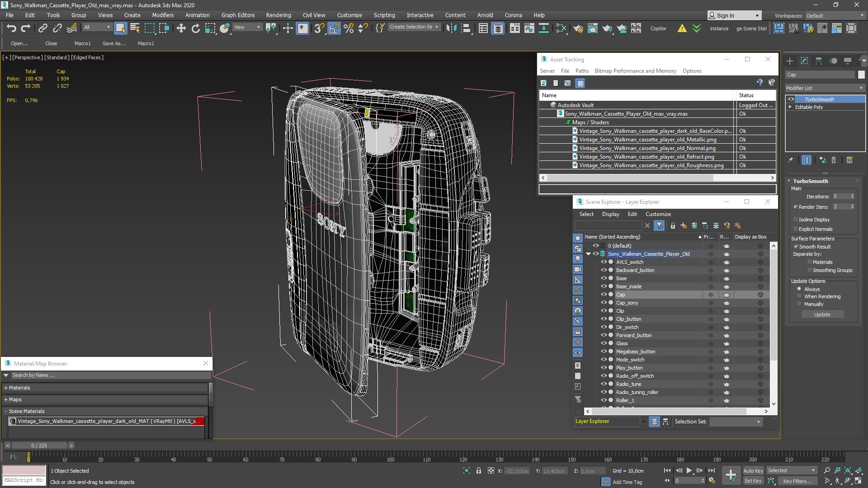Expand the Materials group in browser
868x488 pixels.
tap(6, 388)
